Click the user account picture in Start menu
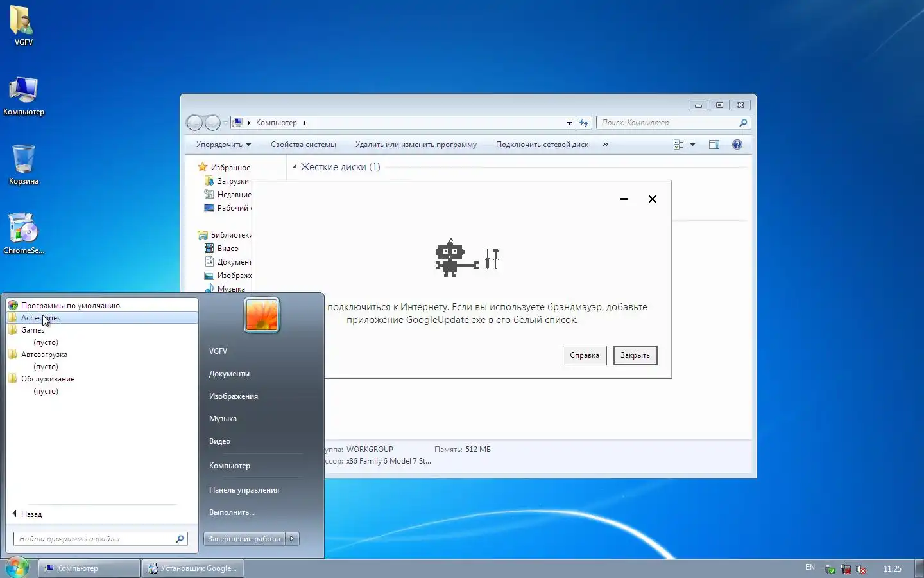924x578 pixels. [x=262, y=315]
